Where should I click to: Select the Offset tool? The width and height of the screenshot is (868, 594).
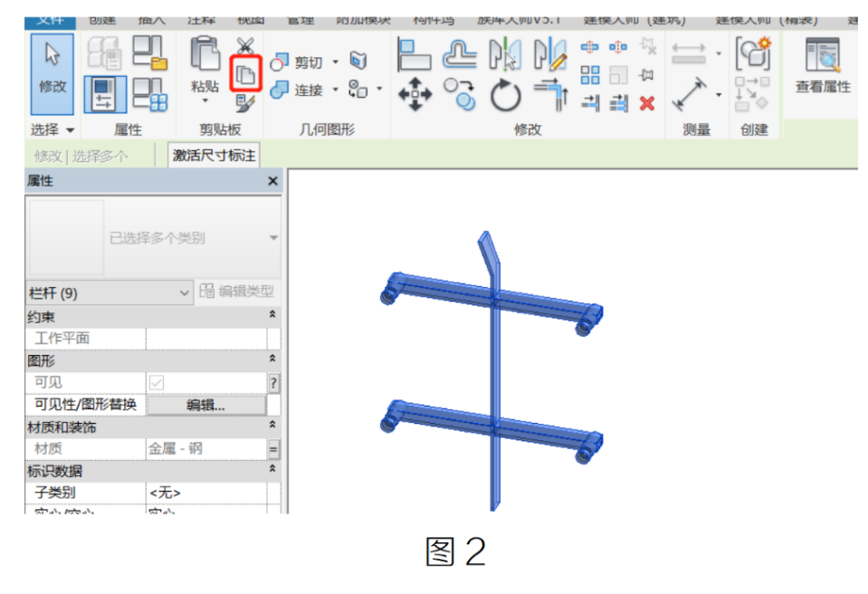tap(460, 54)
